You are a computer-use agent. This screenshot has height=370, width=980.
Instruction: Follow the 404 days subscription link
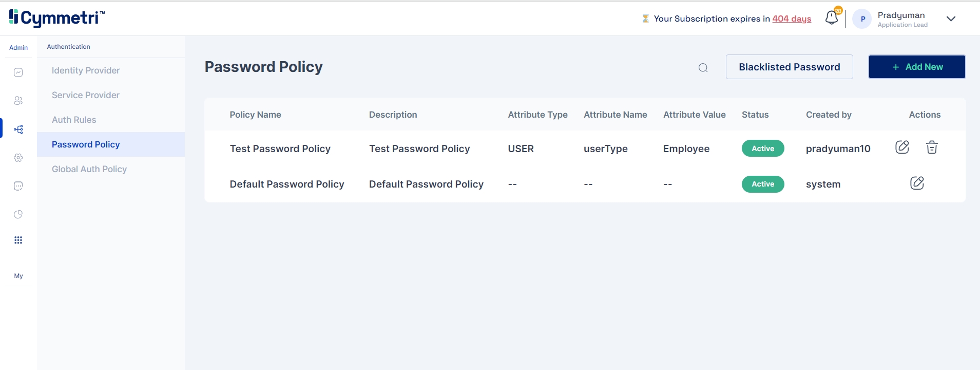(x=792, y=18)
